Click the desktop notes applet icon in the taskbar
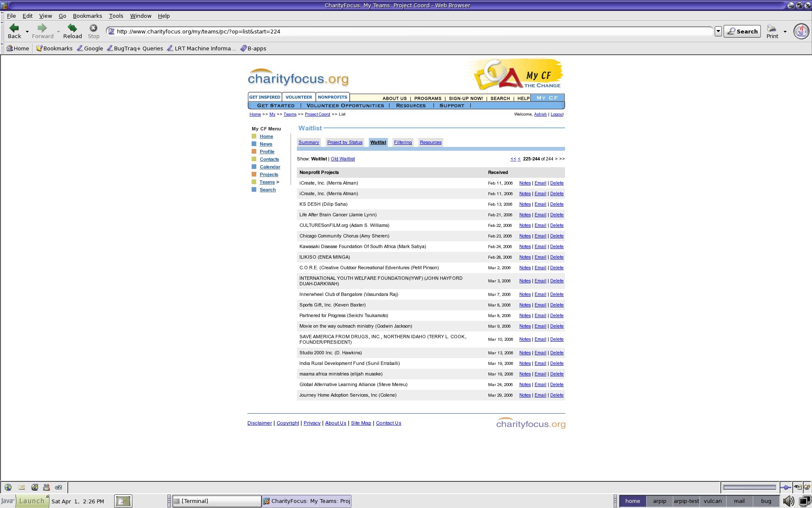Image resolution: width=812 pixels, height=508 pixels. coord(123,501)
